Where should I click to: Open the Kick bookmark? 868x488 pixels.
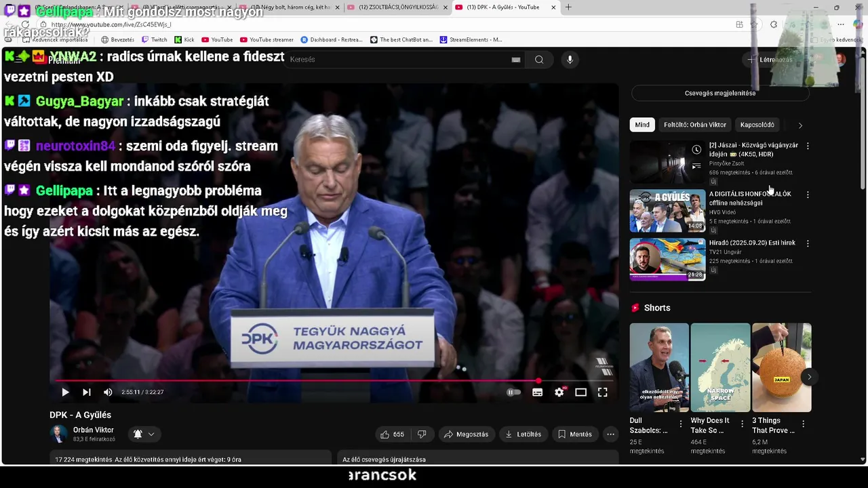coord(184,40)
